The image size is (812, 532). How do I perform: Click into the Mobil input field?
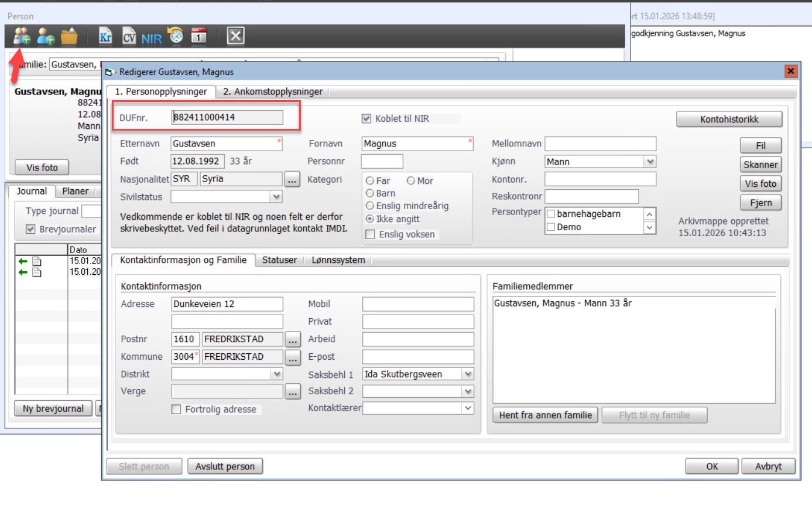click(x=418, y=304)
